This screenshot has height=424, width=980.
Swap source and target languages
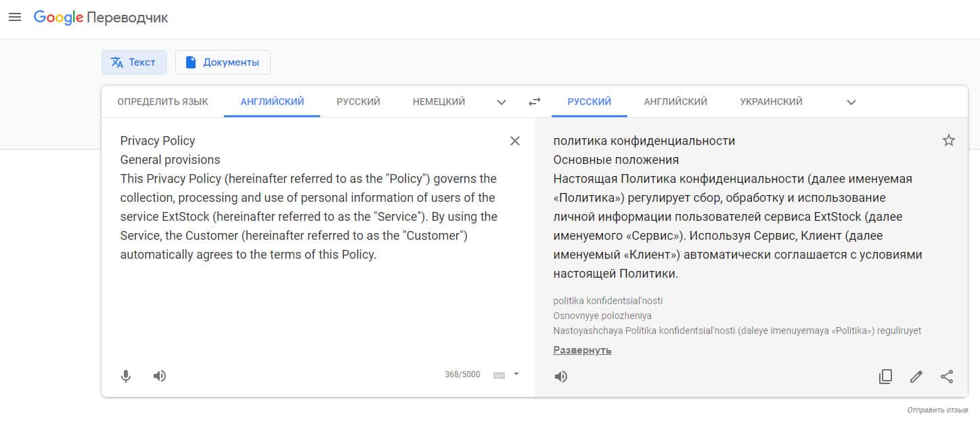point(535,102)
